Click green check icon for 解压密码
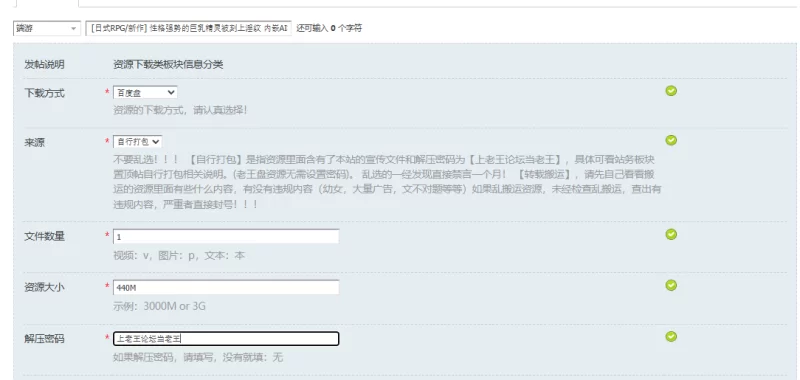Viewport: 800px width, 380px height. (x=671, y=336)
